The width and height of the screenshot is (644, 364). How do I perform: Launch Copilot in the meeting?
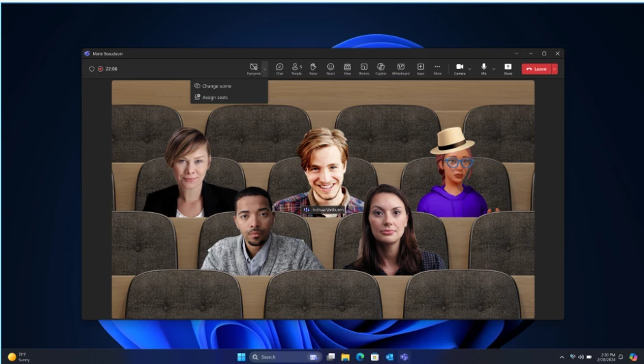(381, 68)
